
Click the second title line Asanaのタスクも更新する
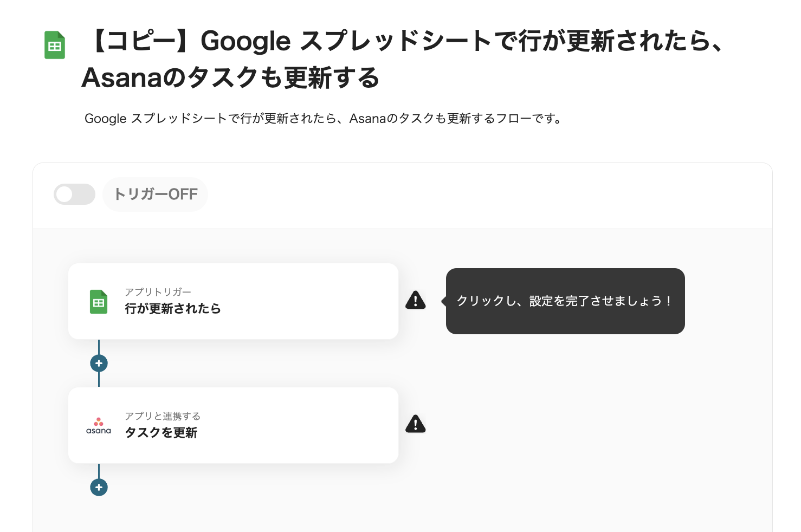point(230,77)
